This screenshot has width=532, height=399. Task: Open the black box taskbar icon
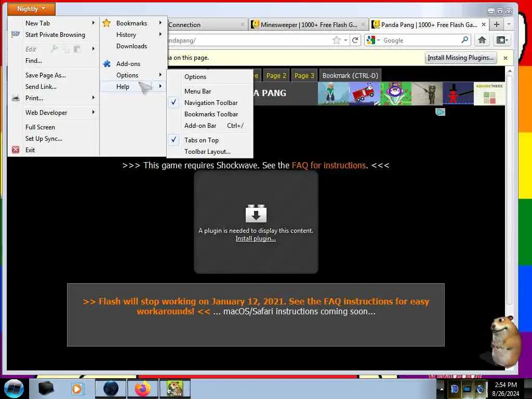tap(46, 389)
